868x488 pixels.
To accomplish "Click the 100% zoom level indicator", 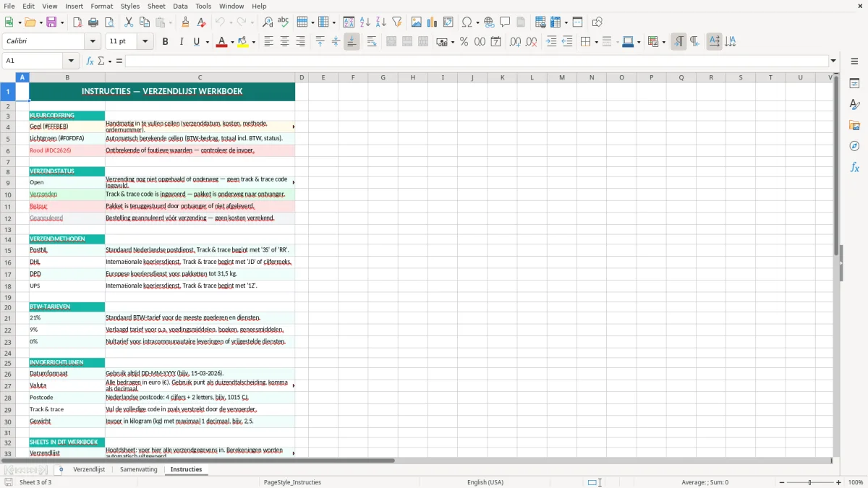I will tap(856, 482).
